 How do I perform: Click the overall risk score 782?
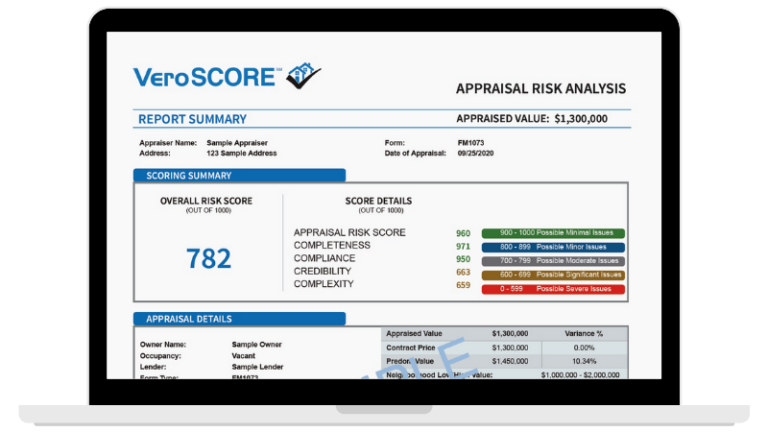pos(209,259)
